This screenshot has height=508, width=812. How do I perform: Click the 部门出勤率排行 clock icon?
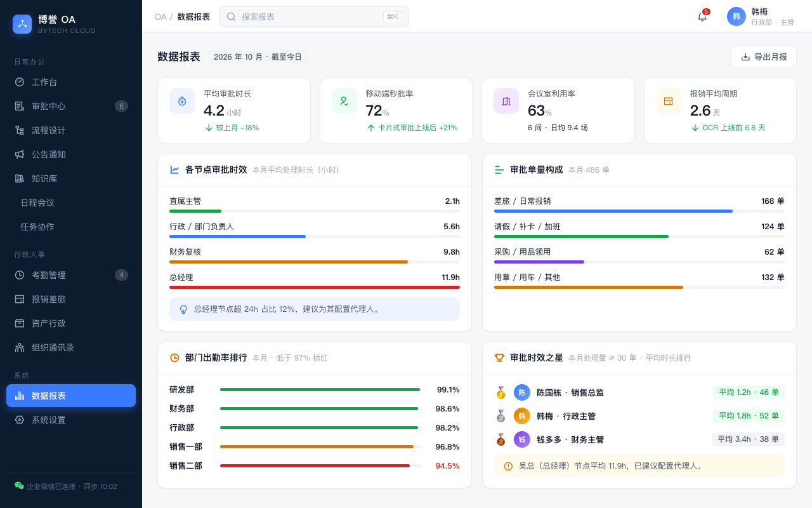tap(174, 358)
